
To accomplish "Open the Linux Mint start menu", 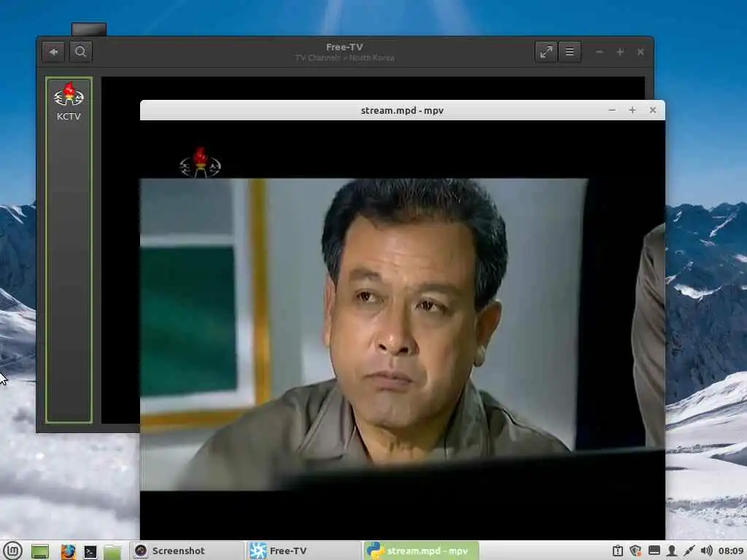I will pyautogui.click(x=13, y=551).
